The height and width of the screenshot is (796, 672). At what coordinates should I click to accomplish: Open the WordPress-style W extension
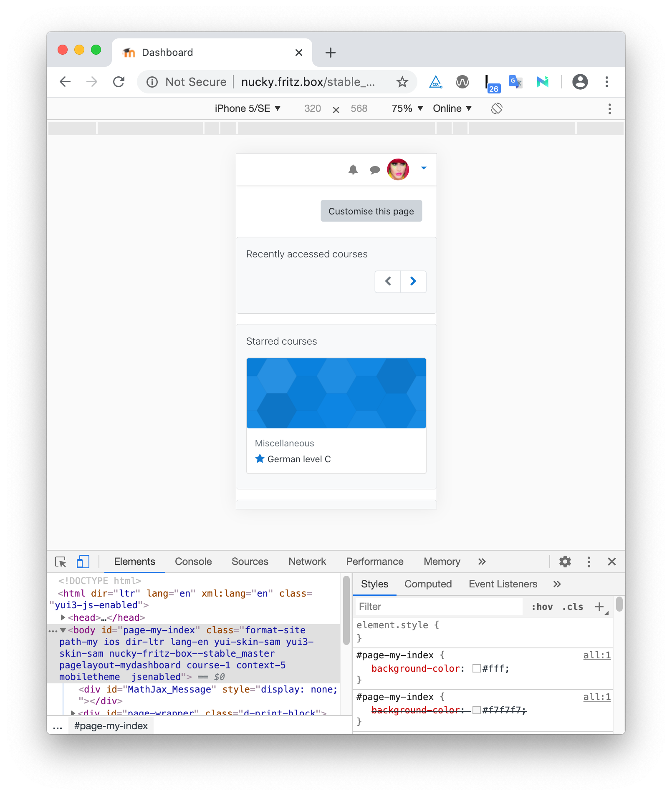462,82
